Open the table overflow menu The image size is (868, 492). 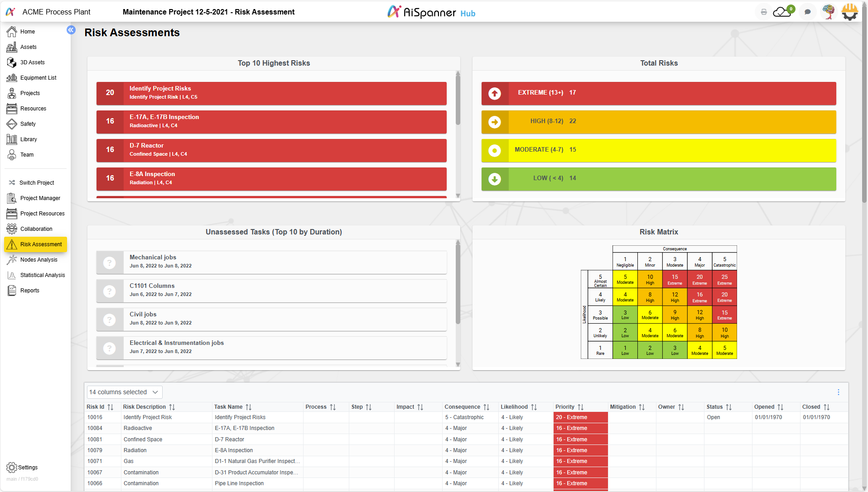tap(838, 392)
